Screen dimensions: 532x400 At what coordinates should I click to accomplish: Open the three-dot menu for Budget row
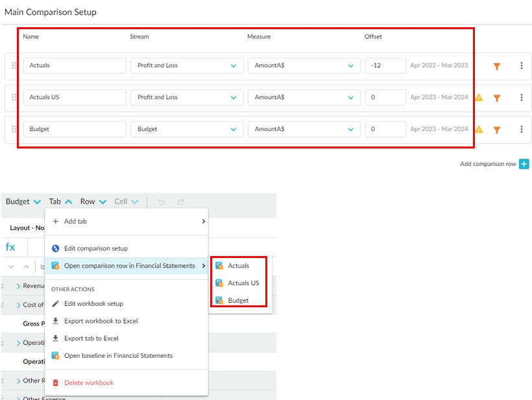pyautogui.click(x=521, y=130)
